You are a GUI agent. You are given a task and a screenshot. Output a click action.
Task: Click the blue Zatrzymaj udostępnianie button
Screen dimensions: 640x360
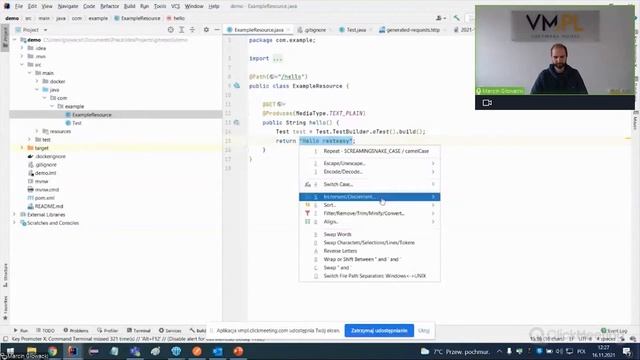point(379,331)
